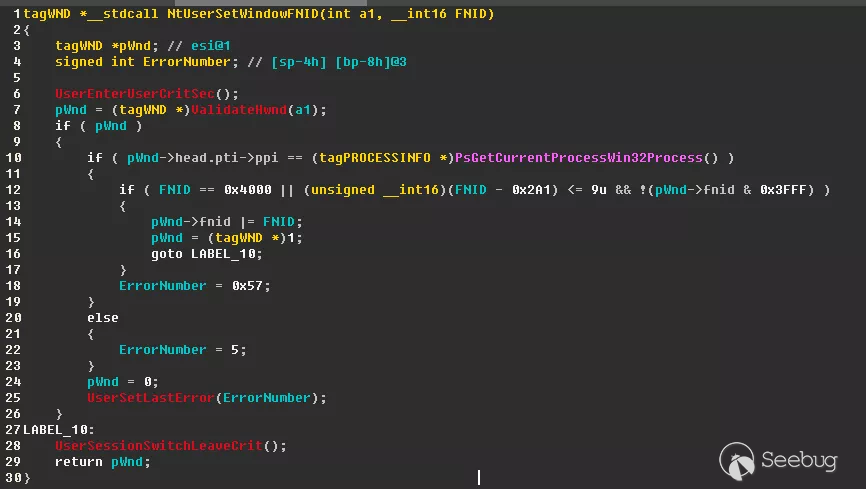Click 'if ( pWnd )' on line 8
Image resolution: width=866 pixels, height=489 pixels.
pos(99,125)
